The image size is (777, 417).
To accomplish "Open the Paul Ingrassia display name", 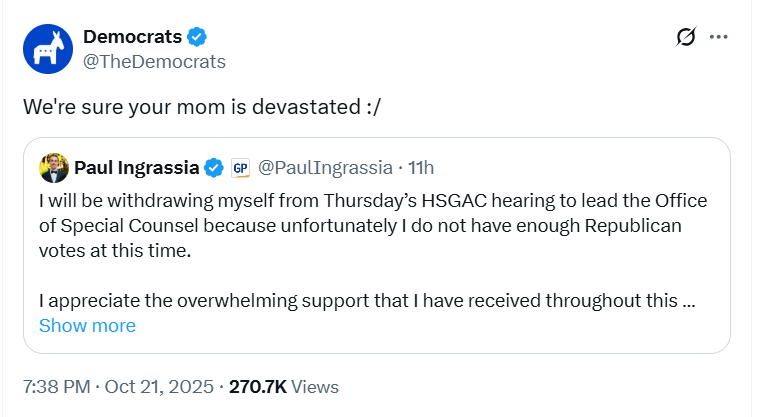I will click(138, 167).
